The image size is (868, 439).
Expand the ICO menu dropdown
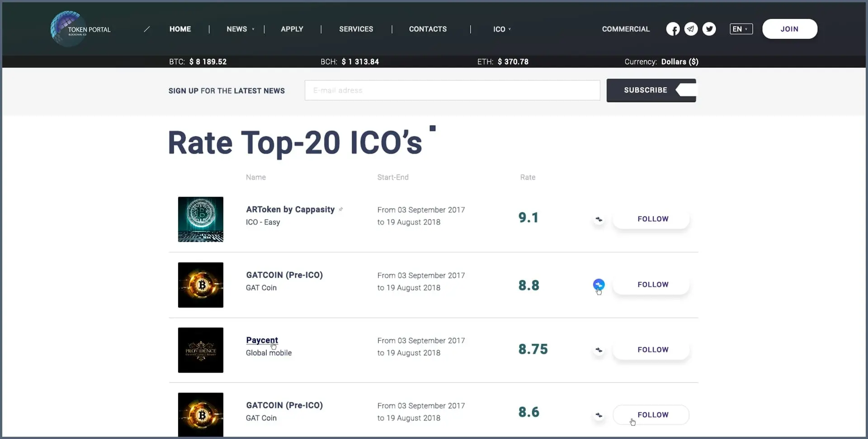[x=502, y=29]
